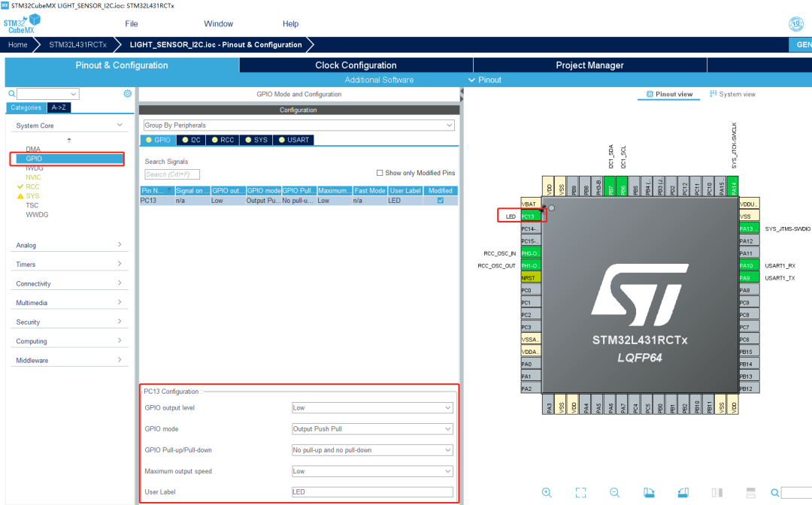Open the Pinout dropdown menu

(x=485, y=80)
